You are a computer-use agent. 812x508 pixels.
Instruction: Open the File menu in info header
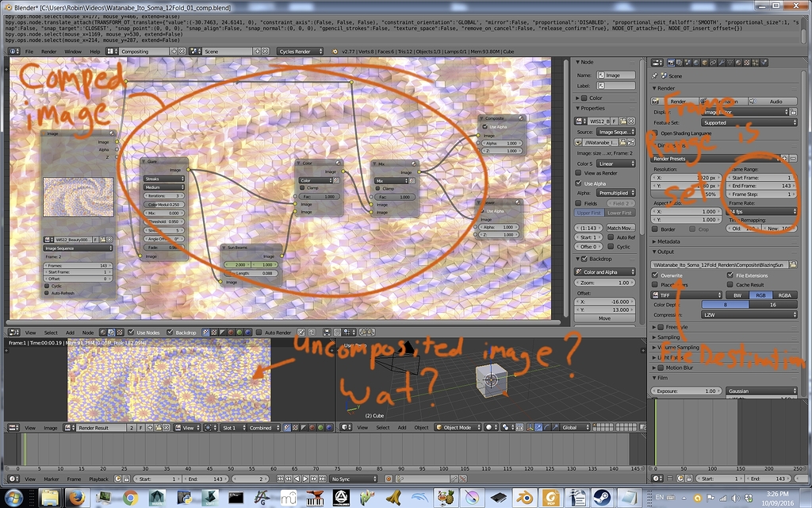coord(29,52)
